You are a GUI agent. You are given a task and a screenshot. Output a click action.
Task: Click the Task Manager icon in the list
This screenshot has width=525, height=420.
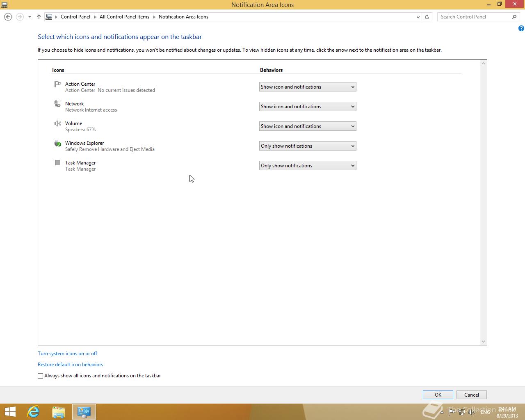coord(57,163)
